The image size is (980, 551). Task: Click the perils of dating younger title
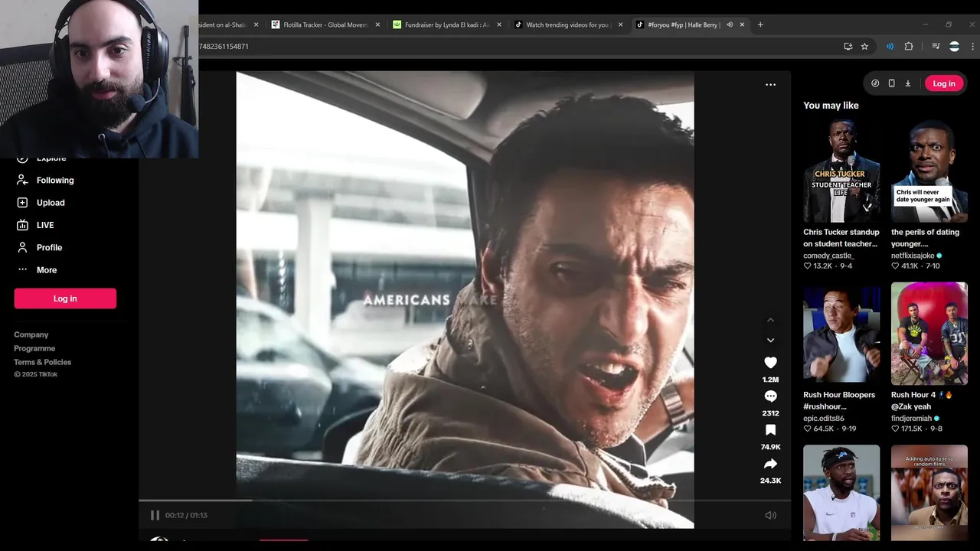[x=926, y=238]
